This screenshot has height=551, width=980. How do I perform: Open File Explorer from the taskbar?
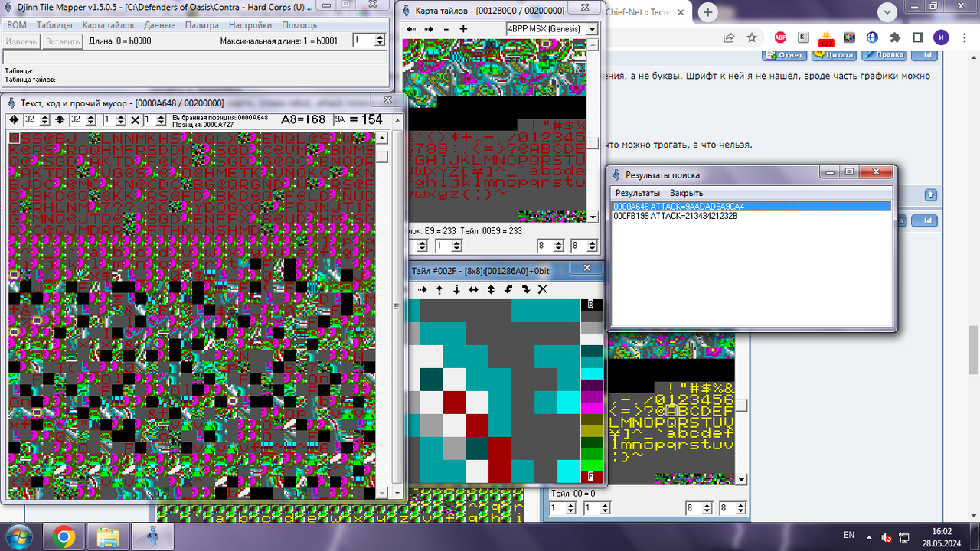(x=109, y=536)
